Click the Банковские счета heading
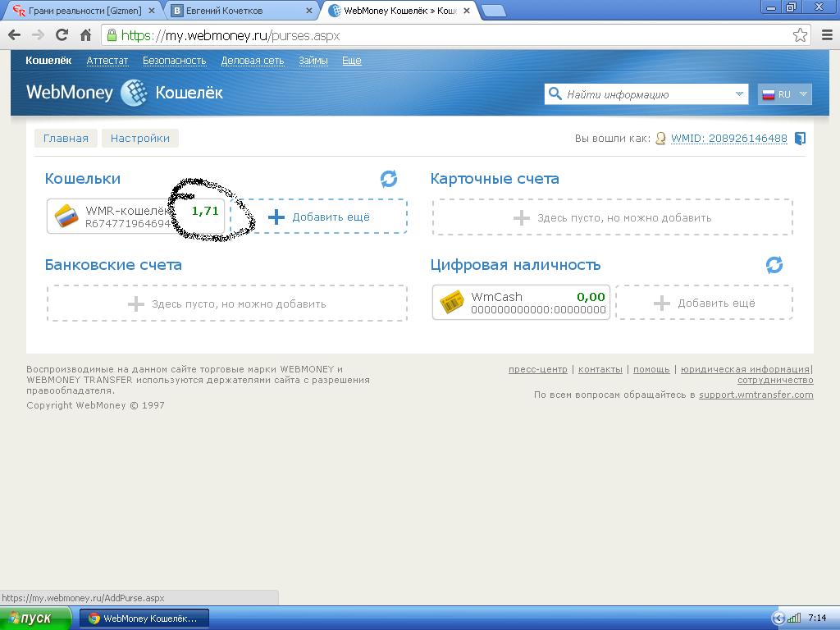This screenshot has width=840, height=630. (113, 265)
